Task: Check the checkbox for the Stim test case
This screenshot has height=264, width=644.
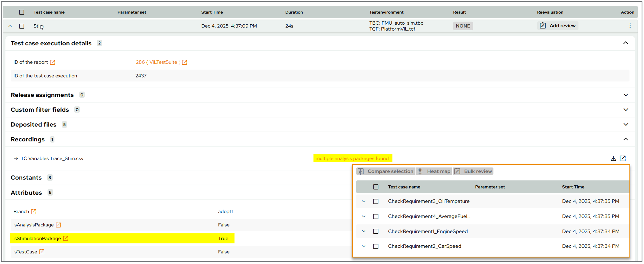Action: click(x=22, y=26)
